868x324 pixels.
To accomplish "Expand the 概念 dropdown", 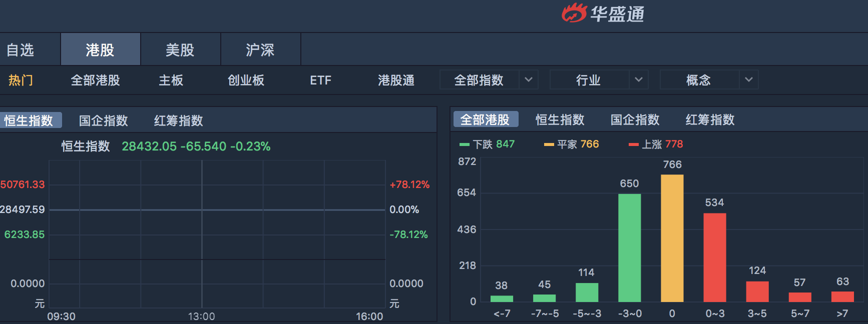I will [748, 80].
